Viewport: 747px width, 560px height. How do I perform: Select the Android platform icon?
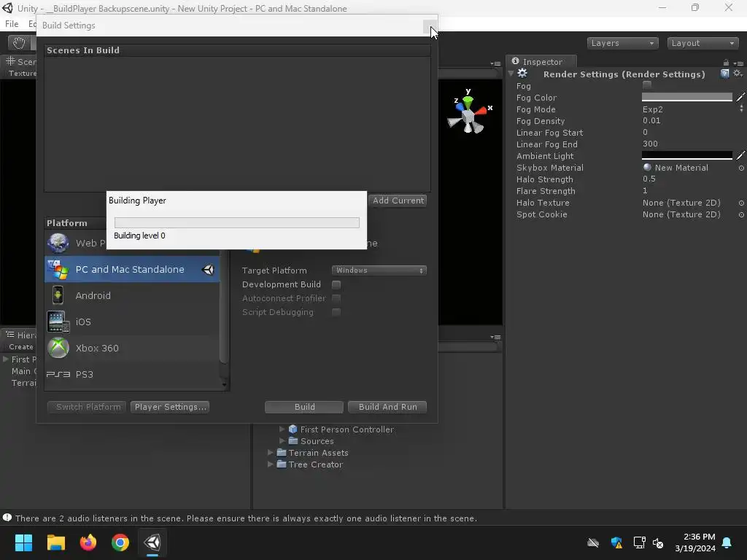click(x=58, y=295)
